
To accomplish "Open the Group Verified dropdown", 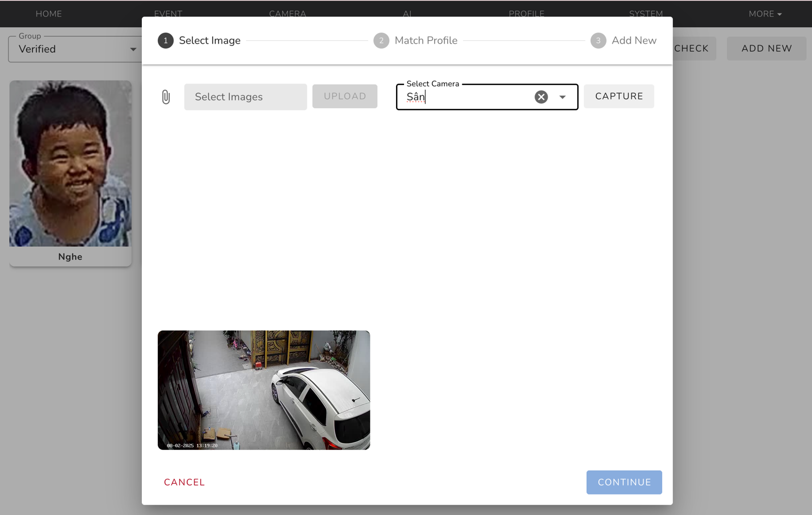I will tap(75, 49).
